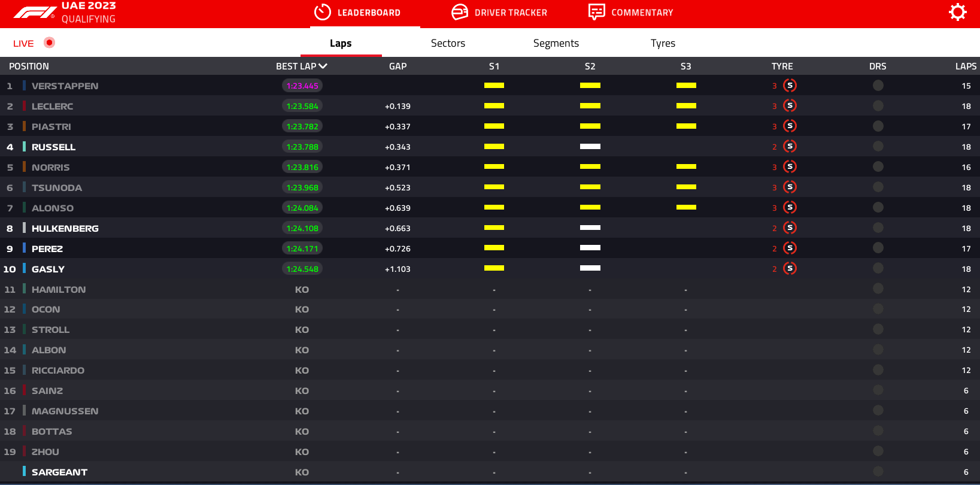The image size is (980, 485).
Task: Click the F1 logo
Action: [x=34, y=13]
